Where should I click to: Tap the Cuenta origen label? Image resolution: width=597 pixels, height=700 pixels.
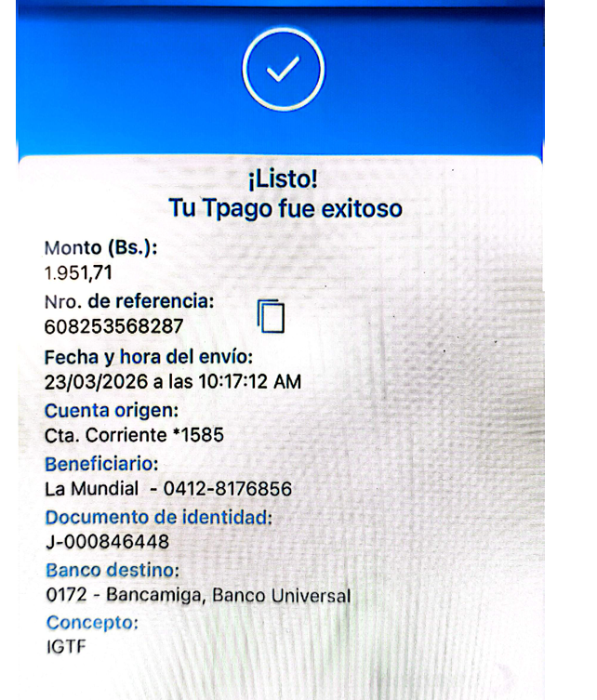(x=112, y=411)
